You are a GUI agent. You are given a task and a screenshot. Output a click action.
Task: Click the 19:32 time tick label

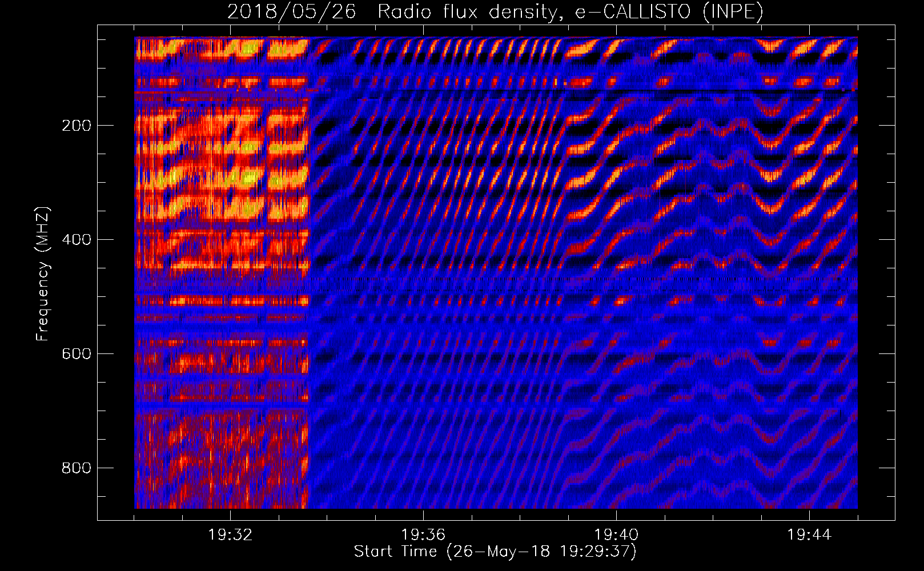230,535
